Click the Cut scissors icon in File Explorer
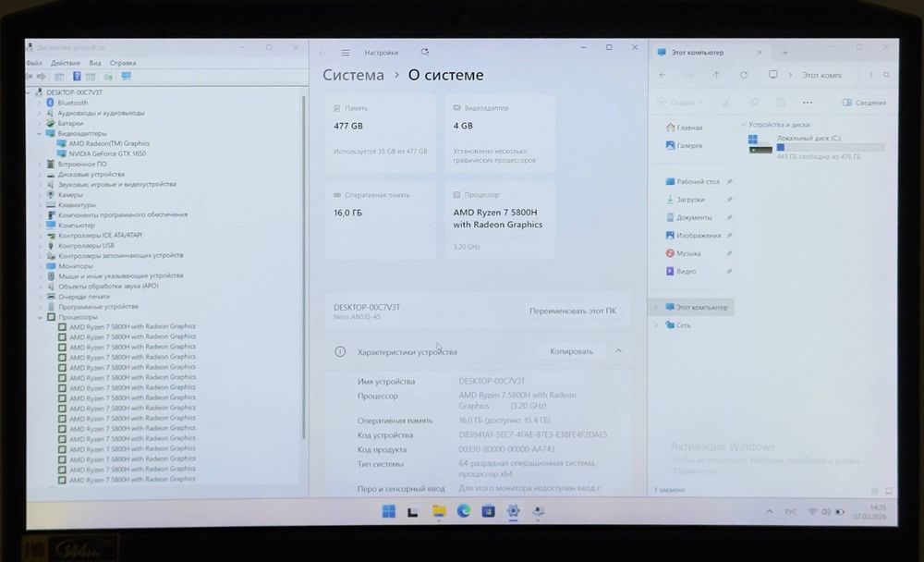 726,103
